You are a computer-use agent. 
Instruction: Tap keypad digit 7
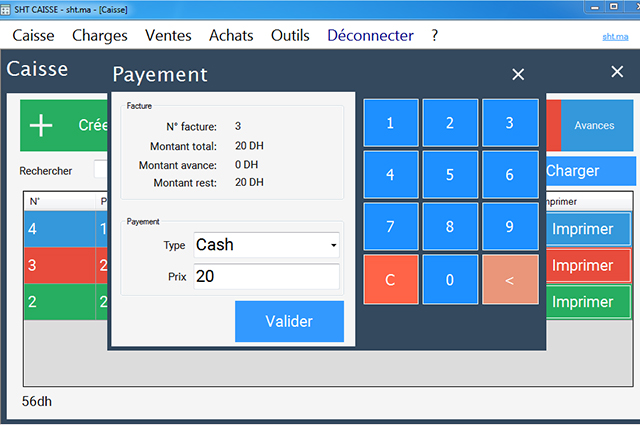[391, 226]
